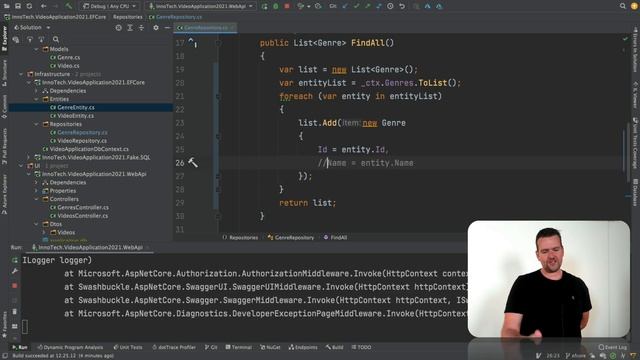Open the NuGet bottom tab
This screenshot has height=360, width=640.
pos(270,347)
